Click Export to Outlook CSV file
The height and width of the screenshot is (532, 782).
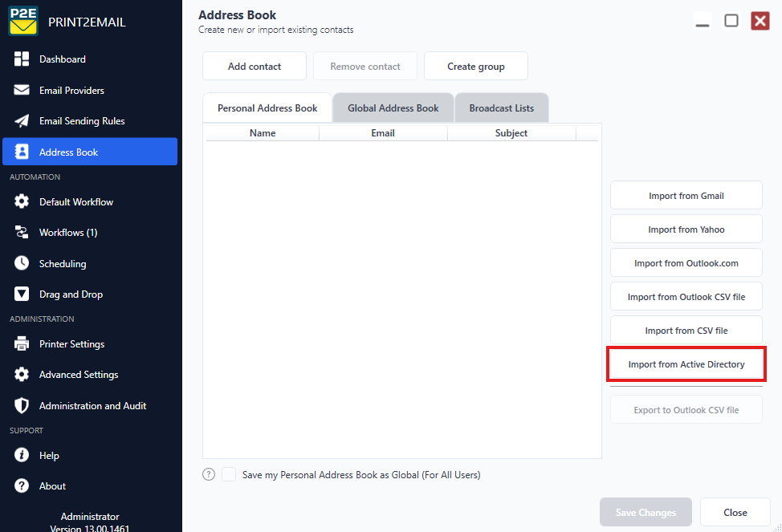686,409
